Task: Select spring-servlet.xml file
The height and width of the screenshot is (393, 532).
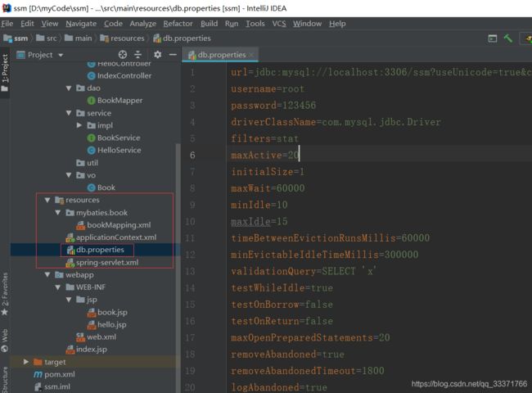Action: point(101,262)
